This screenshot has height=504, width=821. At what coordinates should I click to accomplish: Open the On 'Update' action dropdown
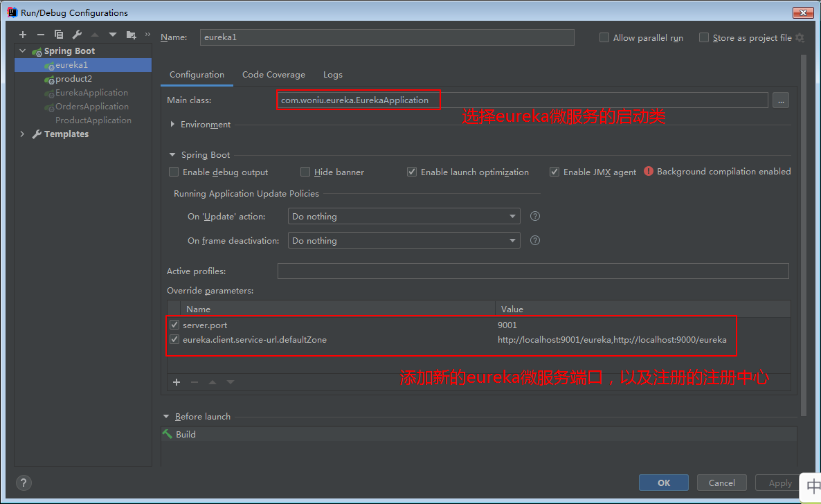(404, 217)
